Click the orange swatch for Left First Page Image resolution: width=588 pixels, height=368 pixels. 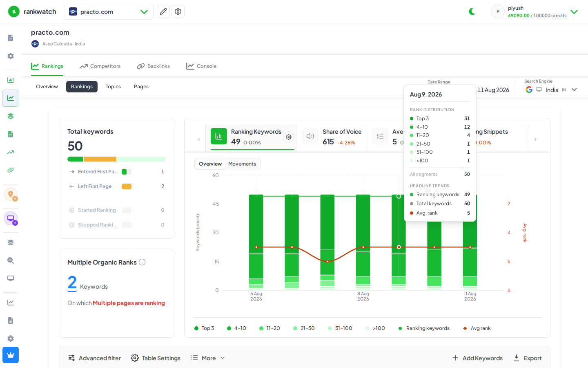pyautogui.click(x=127, y=186)
